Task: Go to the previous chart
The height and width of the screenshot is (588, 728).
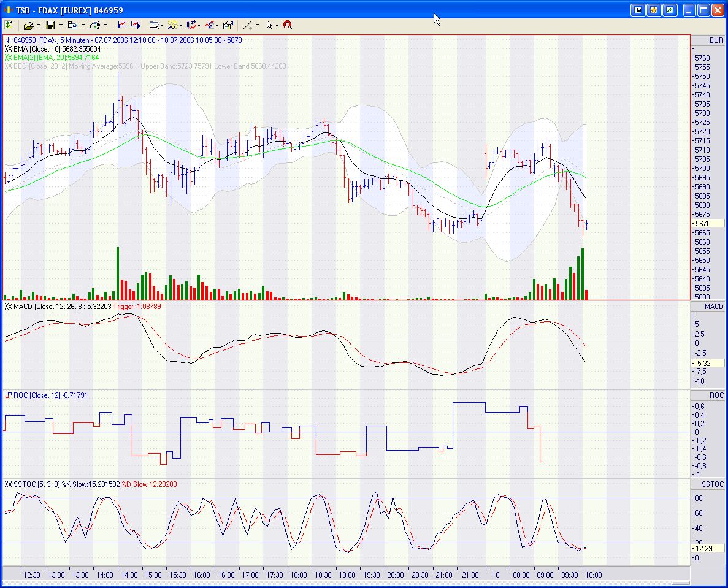Action: (x=122, y=25)
